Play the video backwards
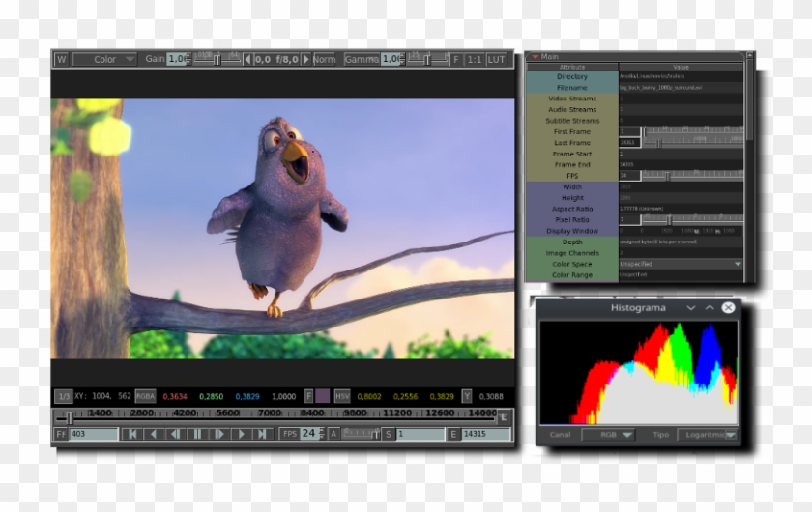 [x=154, y=434]
